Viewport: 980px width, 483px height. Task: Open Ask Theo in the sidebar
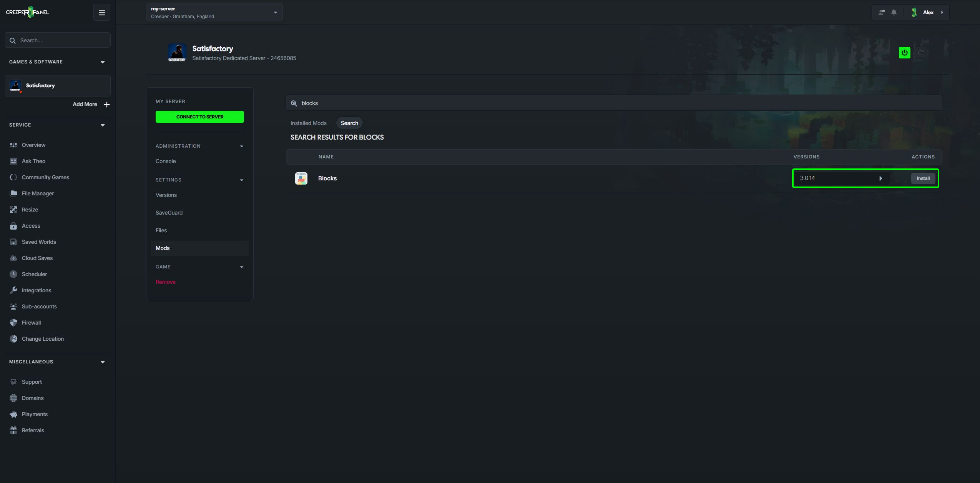click(x=33, y=161)
